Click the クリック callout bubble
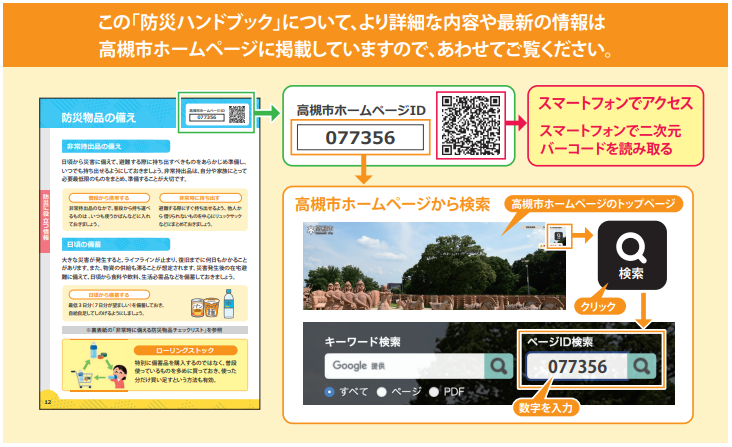Screen dimensions: 732x447 [598, 307]
